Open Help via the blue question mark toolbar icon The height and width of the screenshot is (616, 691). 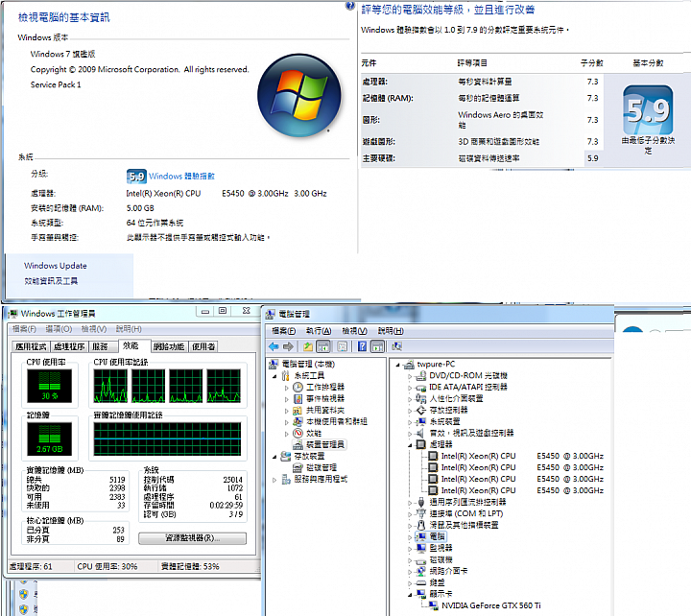[362, 346]
